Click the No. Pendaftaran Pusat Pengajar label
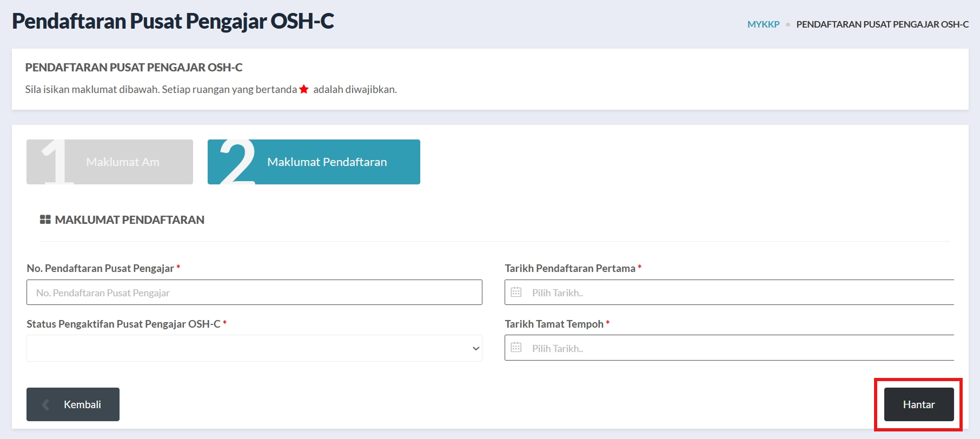Screen dimensions: 980x439 [100, 268]
